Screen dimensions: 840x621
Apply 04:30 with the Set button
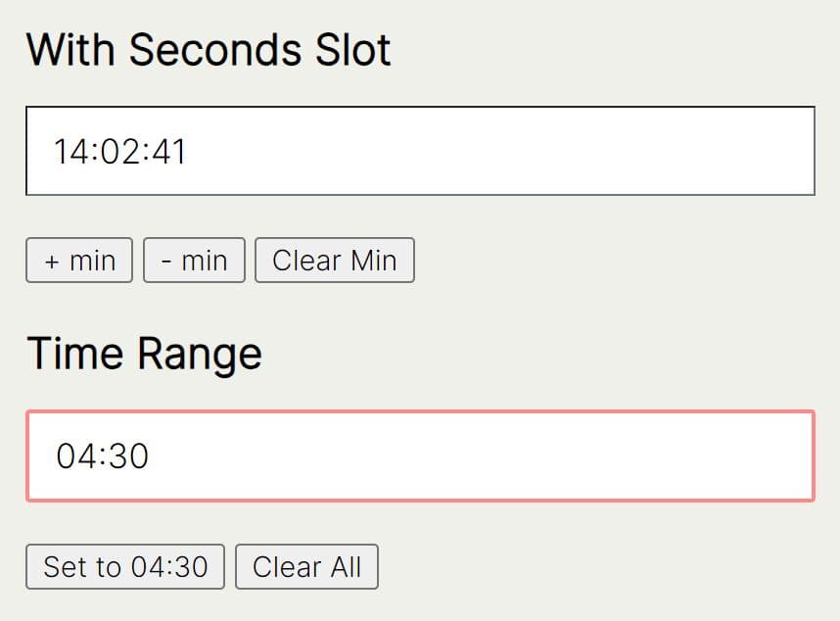click(x=123, y=566)
